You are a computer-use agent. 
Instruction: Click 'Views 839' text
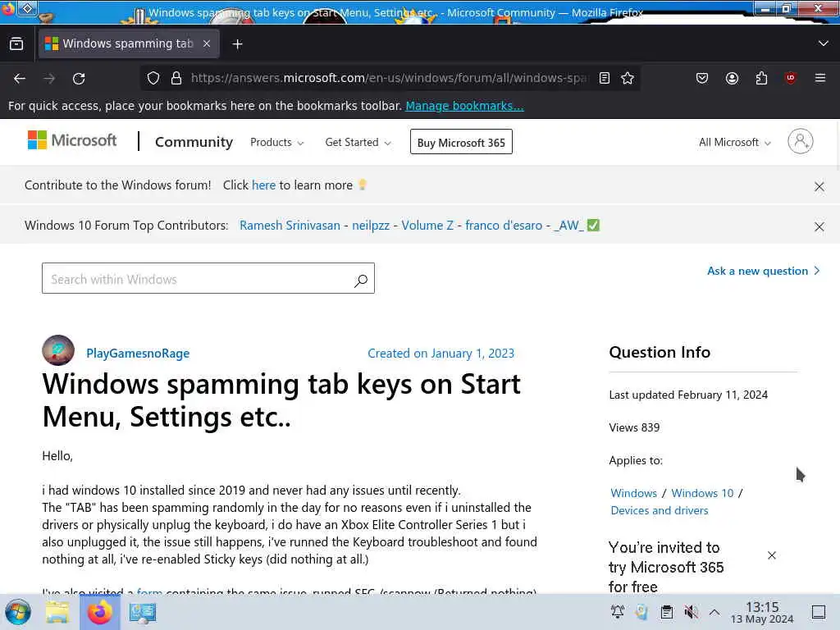pyautogui.click(x=634, y=427)
